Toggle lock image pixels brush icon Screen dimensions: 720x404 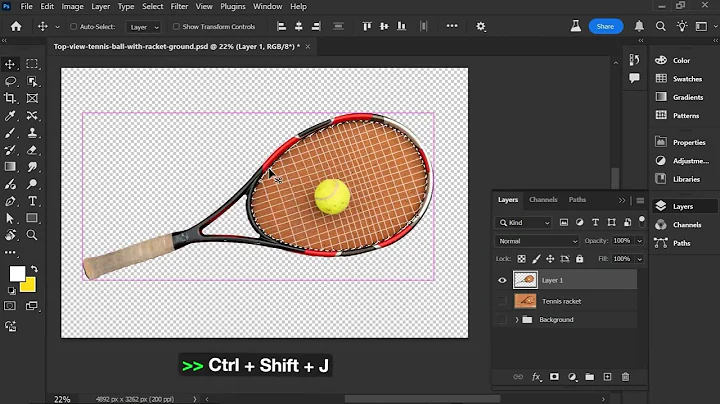(536, 259)
